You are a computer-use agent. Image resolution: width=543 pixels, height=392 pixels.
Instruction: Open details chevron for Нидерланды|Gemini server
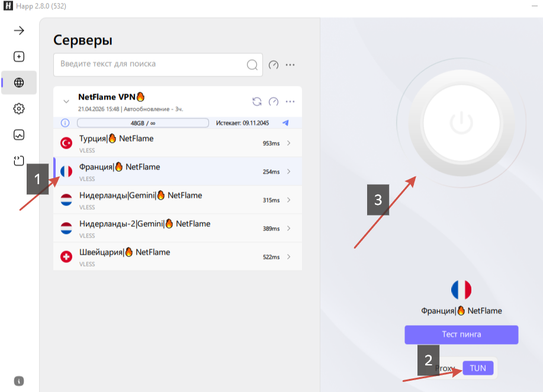[289, 200]
